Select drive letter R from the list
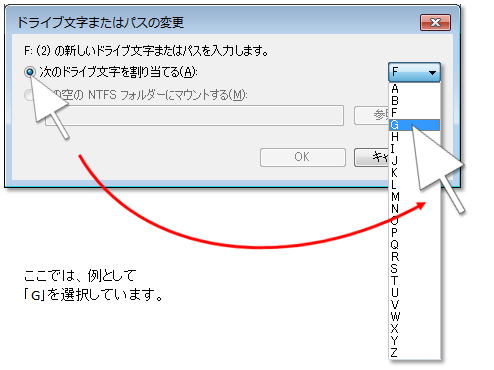The width and height of the screenshot is (494, 370). [x=415, y=257]
